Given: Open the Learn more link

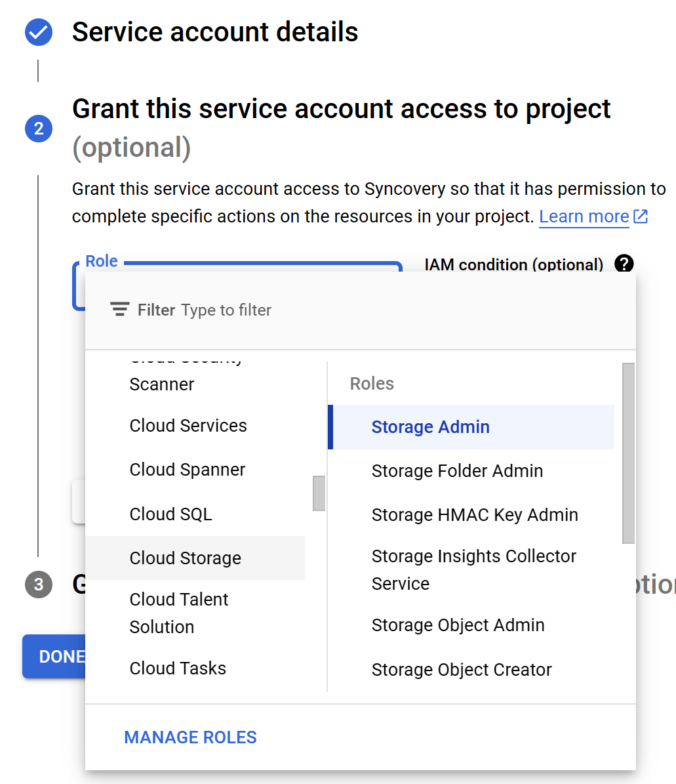Looking at the screenshot, I should [x=584, y=216].
